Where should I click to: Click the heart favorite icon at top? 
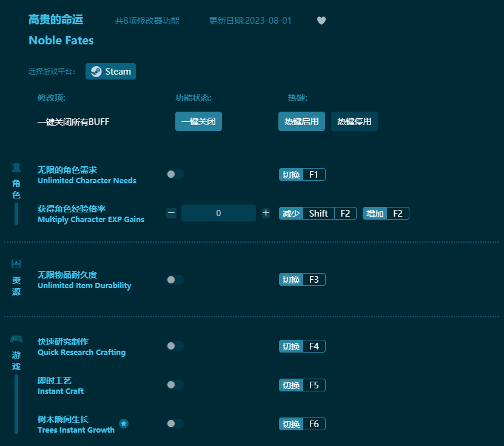(321, 21)
